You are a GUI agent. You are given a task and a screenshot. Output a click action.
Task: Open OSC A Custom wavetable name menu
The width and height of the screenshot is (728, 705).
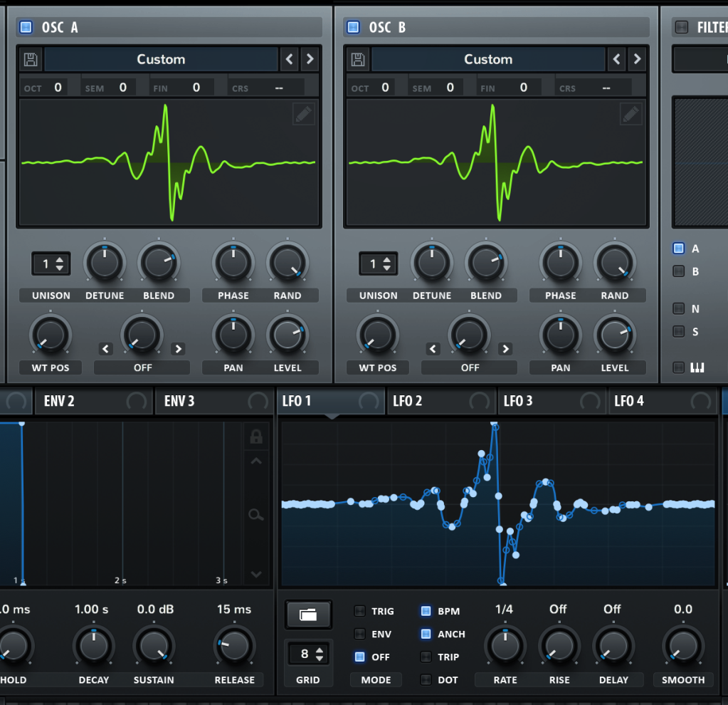161,60
